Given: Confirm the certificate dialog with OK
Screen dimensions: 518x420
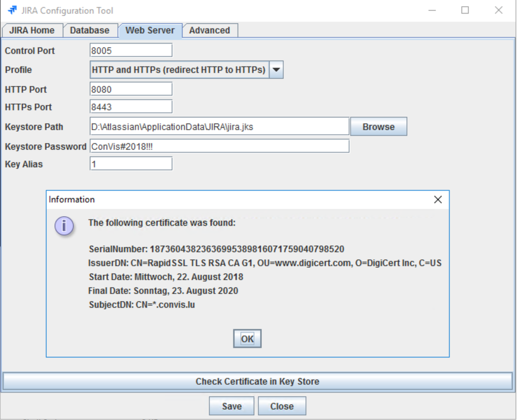Looking at the screenshot, I should coord(247,339).
